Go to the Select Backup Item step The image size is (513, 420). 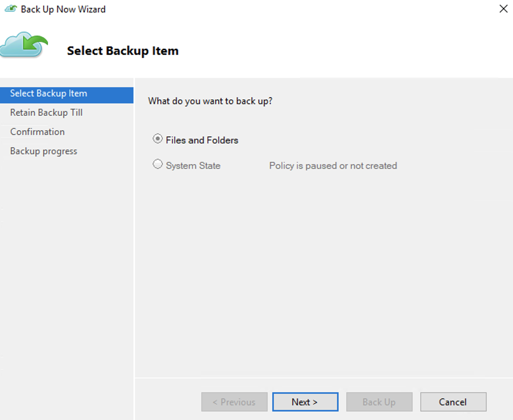49,94
